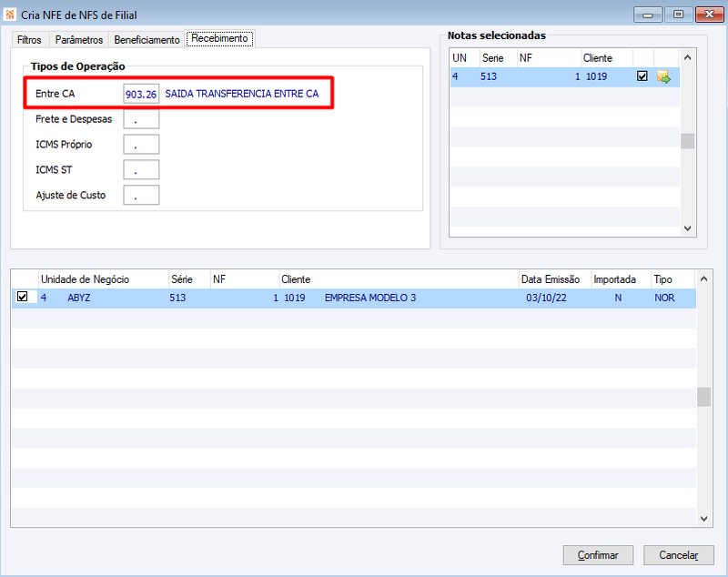Uncheck the ABYZ invoice row checkbox
Viewport: 728px width, 577px height.
tap(22, 296)
